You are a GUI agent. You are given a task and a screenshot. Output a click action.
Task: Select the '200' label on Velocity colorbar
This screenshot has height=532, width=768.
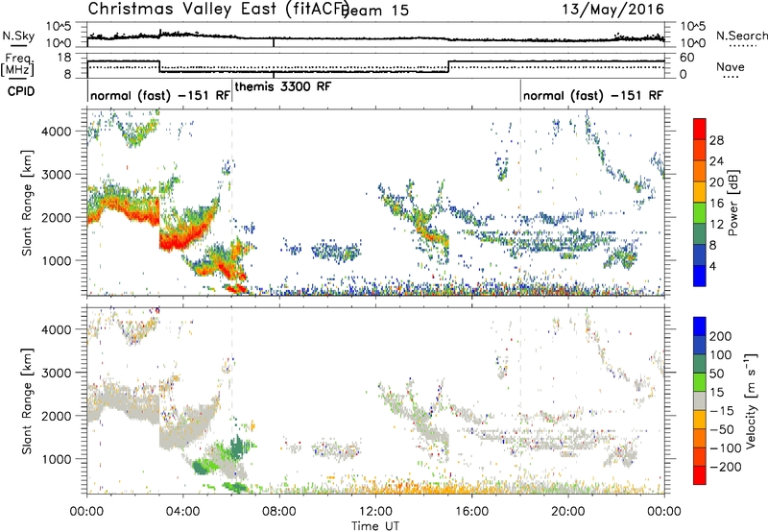pyautogui.click(x=721, y=336)
